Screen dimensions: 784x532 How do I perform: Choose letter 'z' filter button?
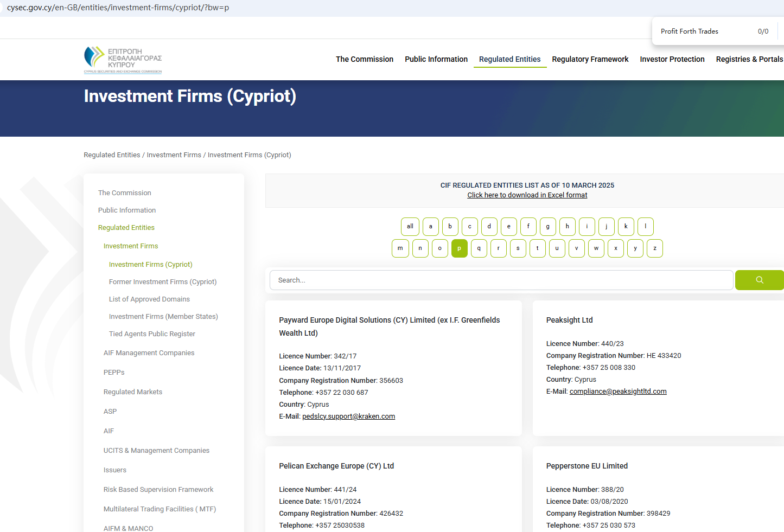click(x=654, y=248)
